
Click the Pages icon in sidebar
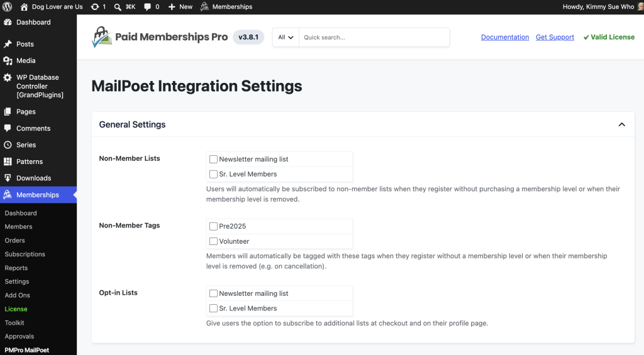[x=8, y=112]
